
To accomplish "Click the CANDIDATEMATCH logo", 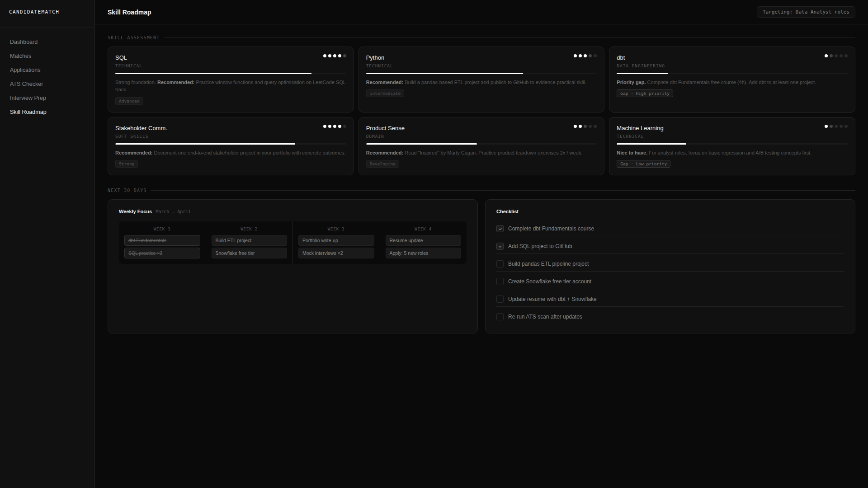I will [34, 12].
